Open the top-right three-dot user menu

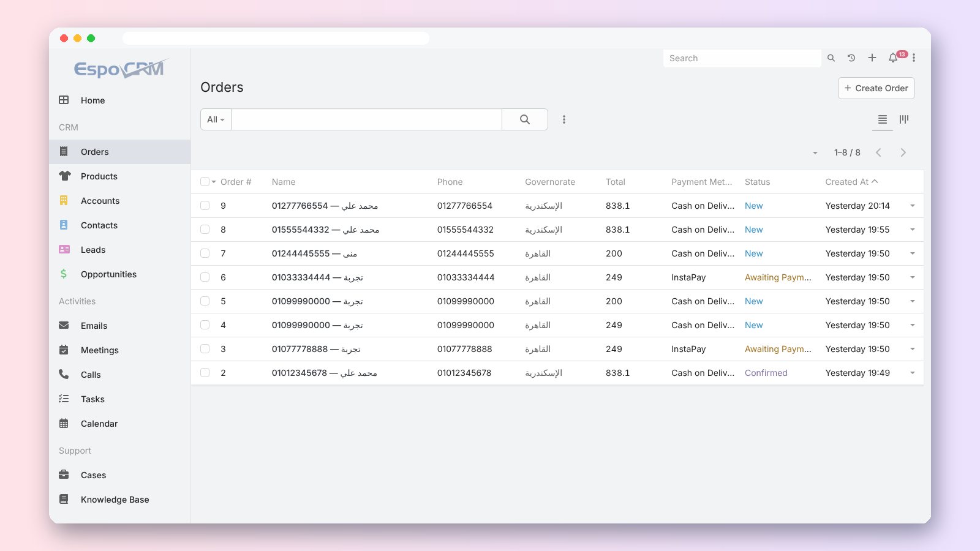914,58
